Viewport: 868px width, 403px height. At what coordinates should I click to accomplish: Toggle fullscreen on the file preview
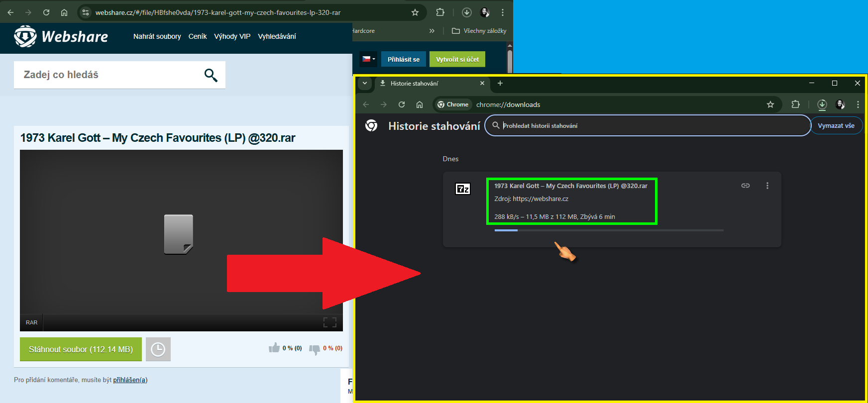[330, 322]
